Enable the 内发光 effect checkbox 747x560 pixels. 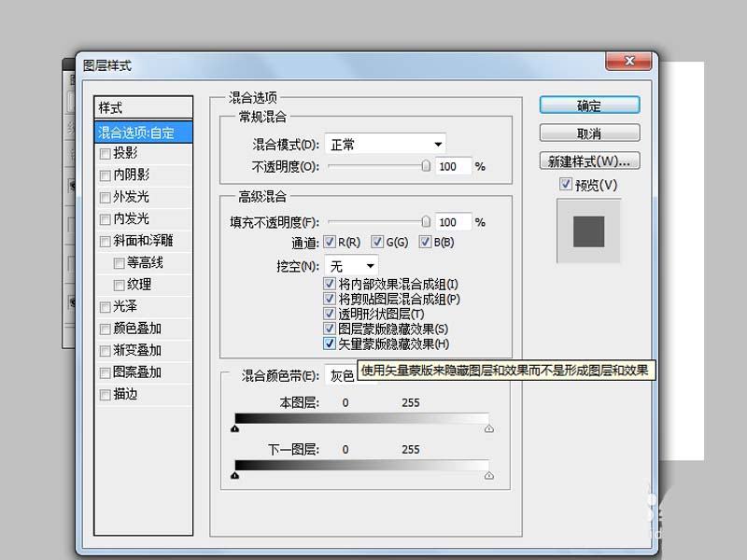(106, 219)
